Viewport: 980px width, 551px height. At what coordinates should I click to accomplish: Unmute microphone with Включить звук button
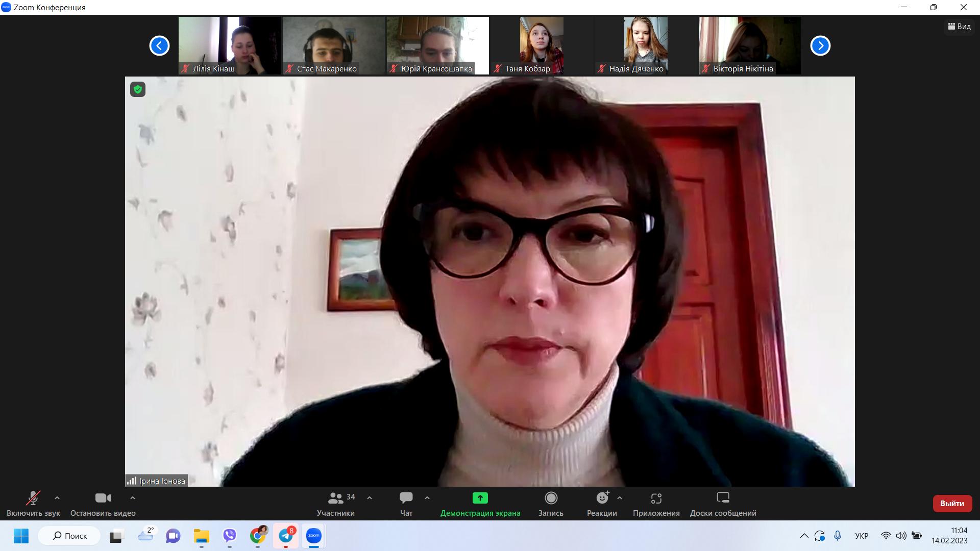point(33,503)
